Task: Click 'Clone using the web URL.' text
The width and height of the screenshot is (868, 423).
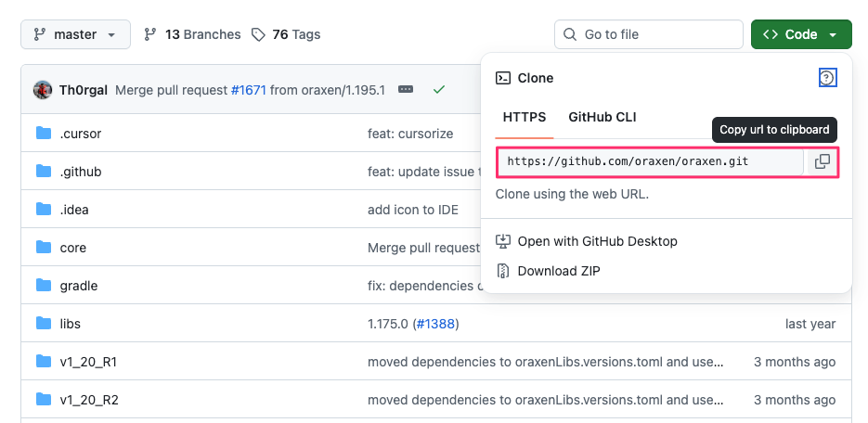Action: 572,194
